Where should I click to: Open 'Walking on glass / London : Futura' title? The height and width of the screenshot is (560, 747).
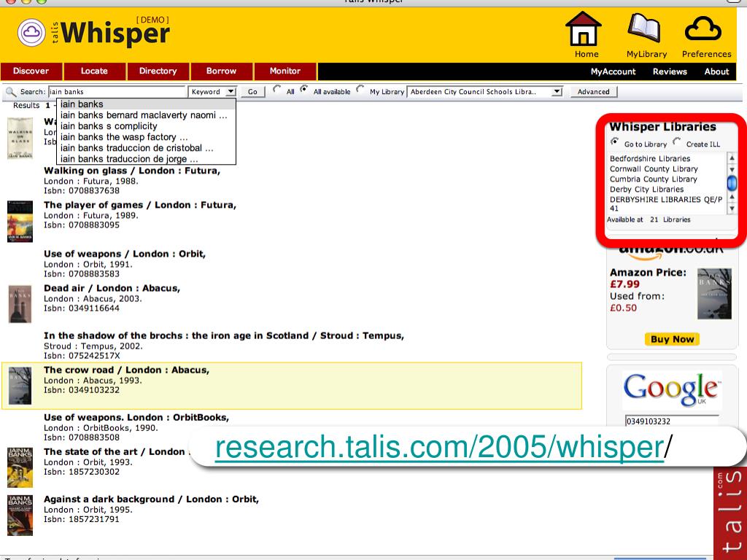pos(132,171)
